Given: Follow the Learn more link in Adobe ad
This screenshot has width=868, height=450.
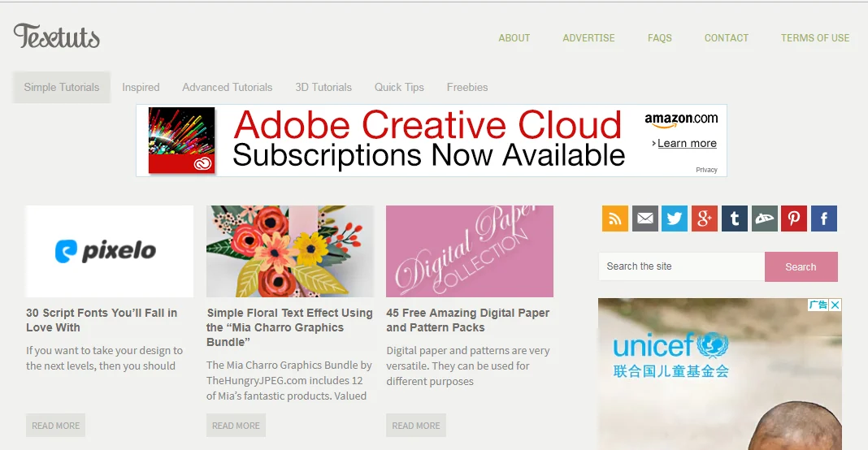Looking at the screenshot, I should pyautogui.click(x=687, y=143).
